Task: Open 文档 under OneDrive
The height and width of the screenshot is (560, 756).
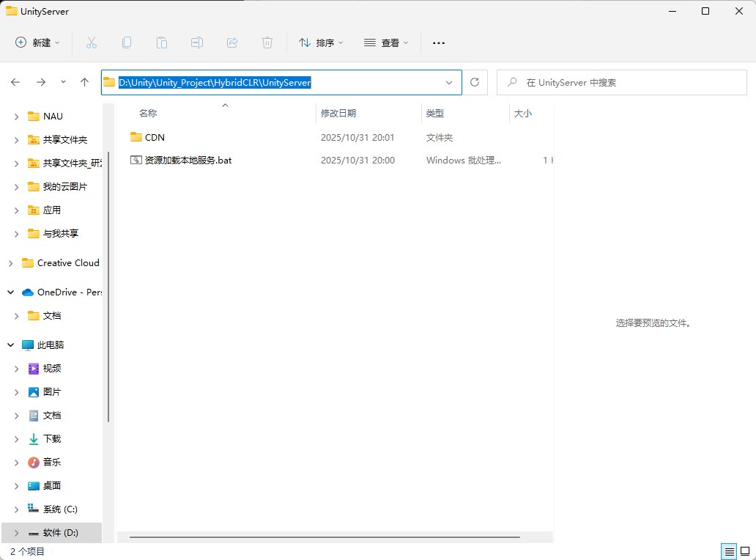Action: 45,315
